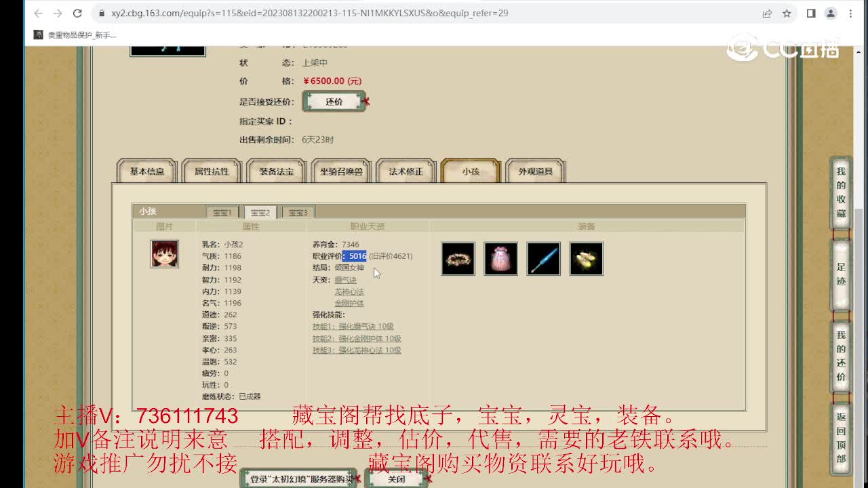Open the 龙神心法 talent link
The image size is (868, 488).
(349, 291)
